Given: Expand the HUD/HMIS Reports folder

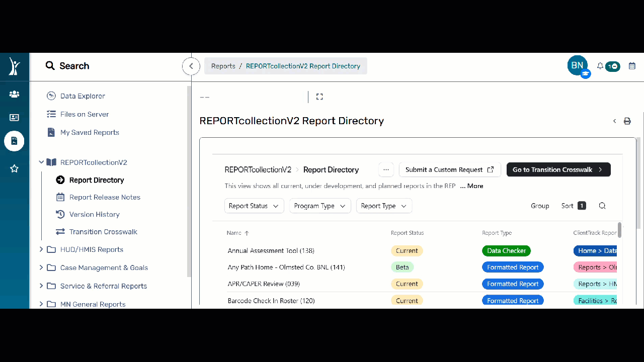Looking at the screenshot, I should (x=42, y=249).
